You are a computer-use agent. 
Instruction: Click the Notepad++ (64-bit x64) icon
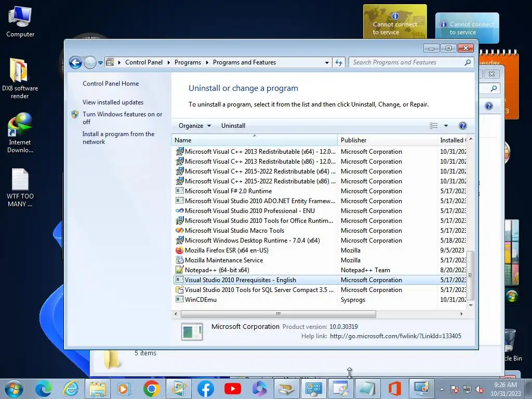pos(179,270)
